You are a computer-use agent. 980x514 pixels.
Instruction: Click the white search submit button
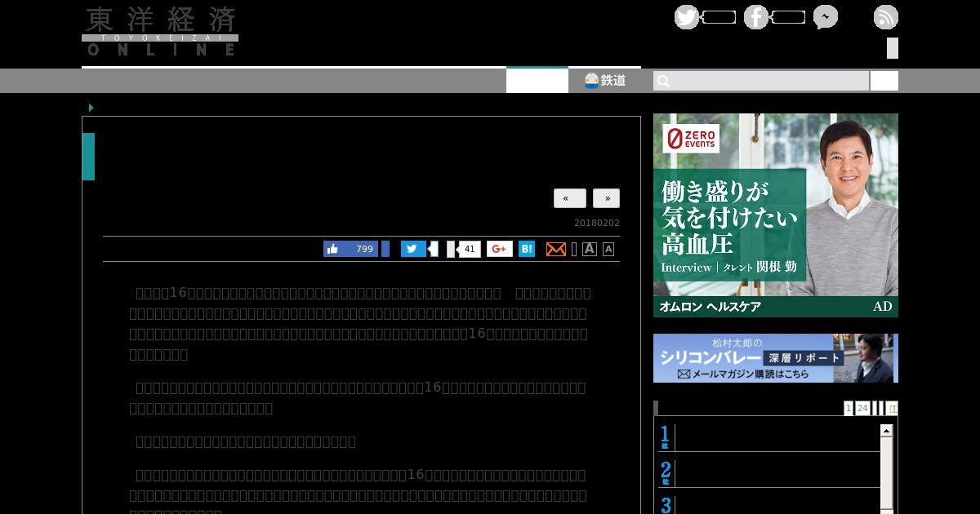click(x=884, y=81)
